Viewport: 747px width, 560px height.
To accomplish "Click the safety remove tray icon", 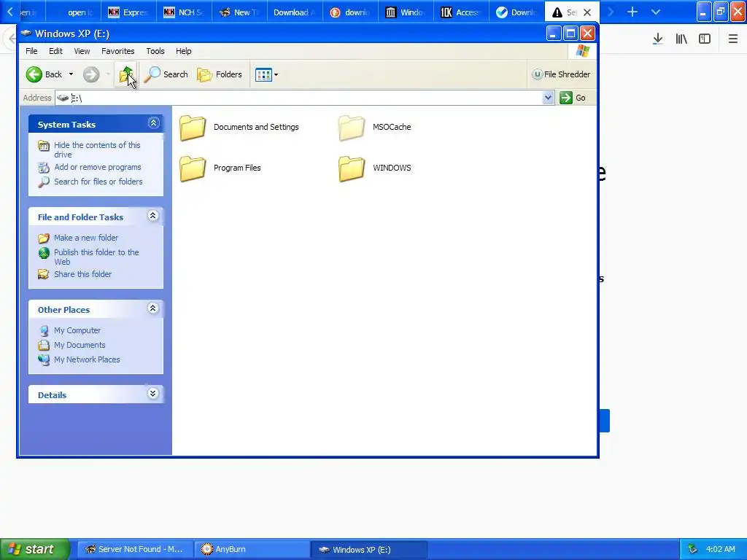I will pos(693,549).
